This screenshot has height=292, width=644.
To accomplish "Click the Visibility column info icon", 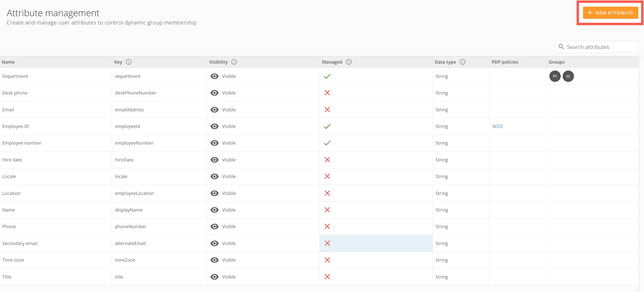I will click(x=234, y=62).
